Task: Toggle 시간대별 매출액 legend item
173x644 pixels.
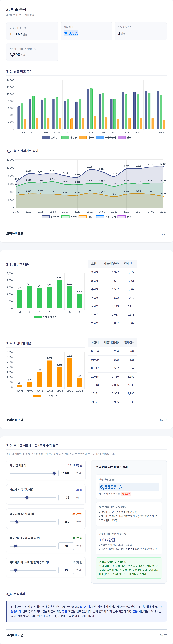Action: click(45, 396)
